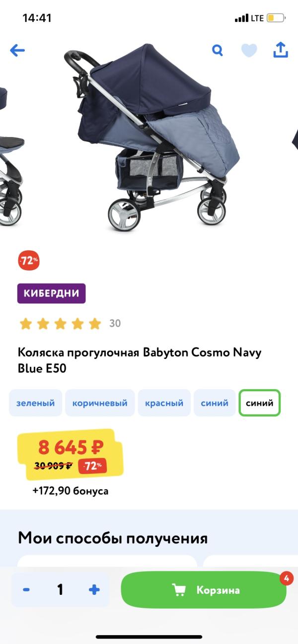Tap the Корзина green button
The width and height of the screenshot is (298, 644).
204,590
